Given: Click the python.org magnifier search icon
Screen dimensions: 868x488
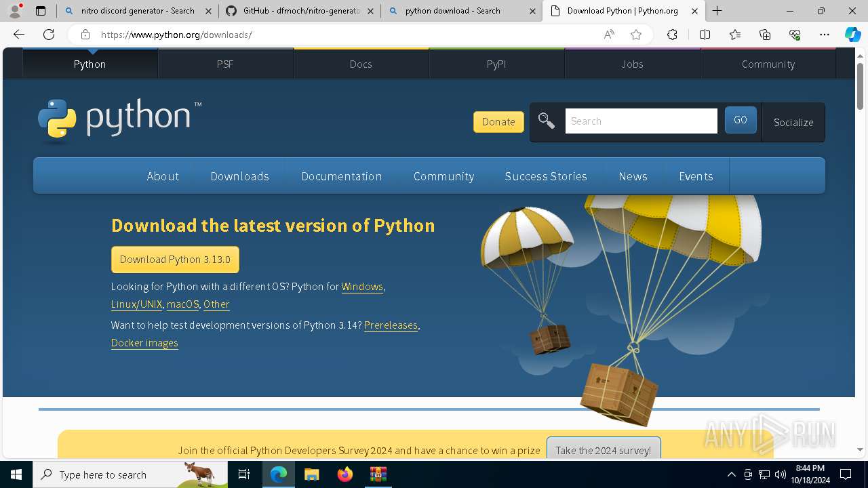Looking at the screenshot, I should coord(546,121).
